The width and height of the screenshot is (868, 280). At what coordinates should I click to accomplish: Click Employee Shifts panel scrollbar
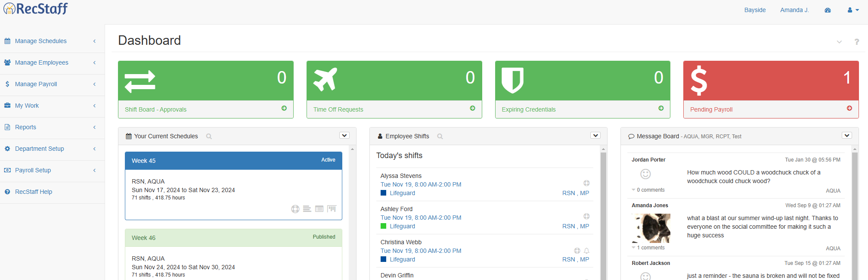point(604,215)
